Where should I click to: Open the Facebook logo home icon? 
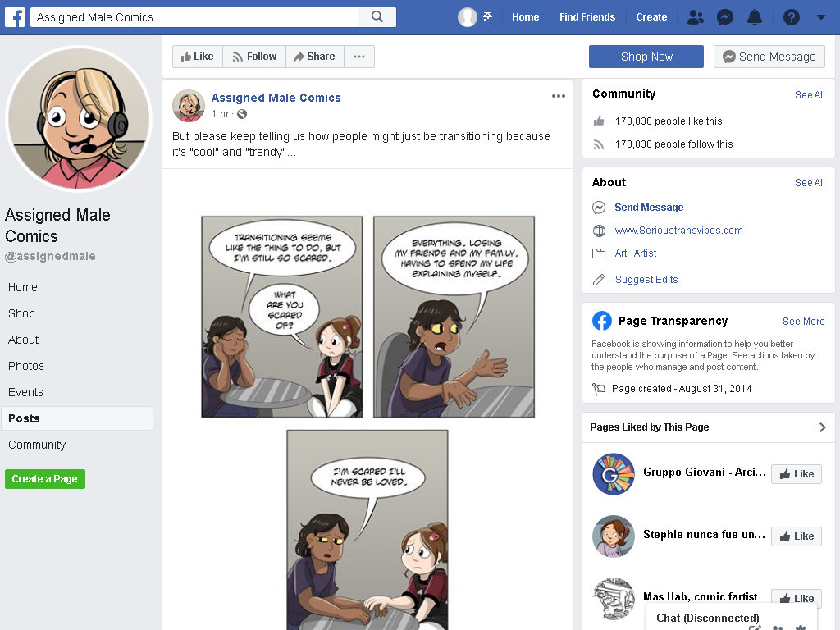pyautogui.click(x=15, y=17)
